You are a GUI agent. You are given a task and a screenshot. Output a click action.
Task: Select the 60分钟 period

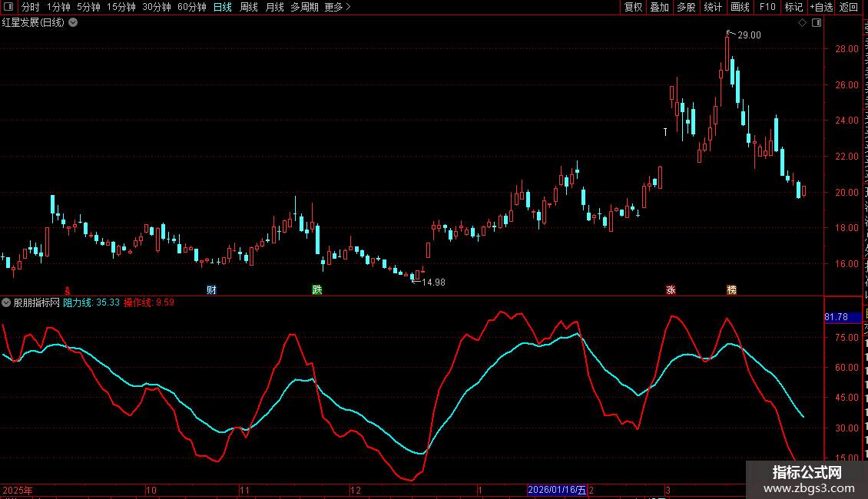(192, 7)
